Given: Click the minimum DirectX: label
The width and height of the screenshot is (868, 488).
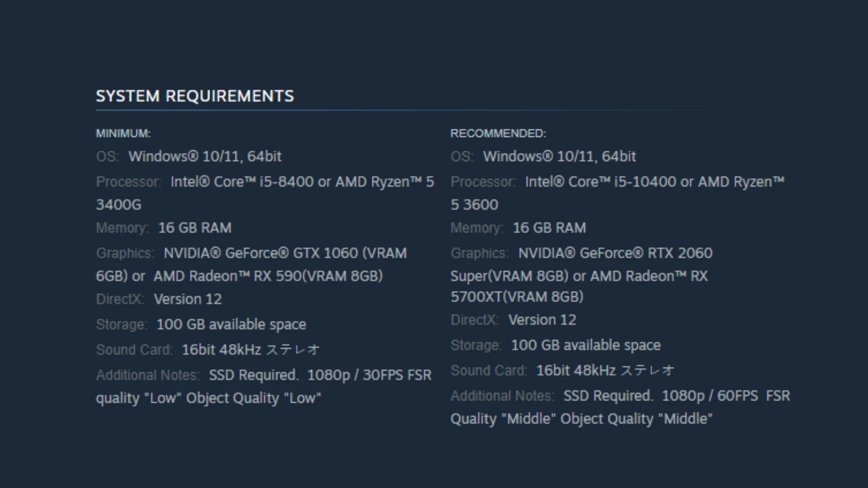Looking at the screenshot, I should tap(120, 299).
